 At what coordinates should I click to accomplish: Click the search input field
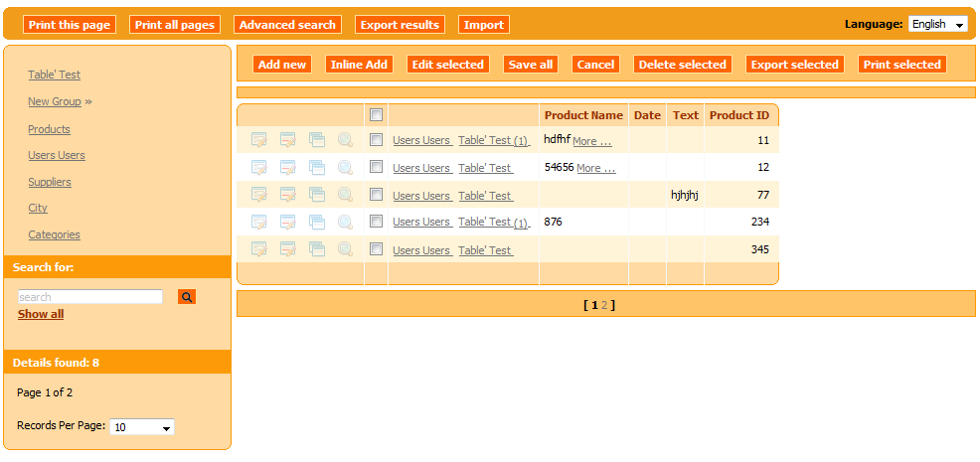pyautogui.click(x=90, y=297)
